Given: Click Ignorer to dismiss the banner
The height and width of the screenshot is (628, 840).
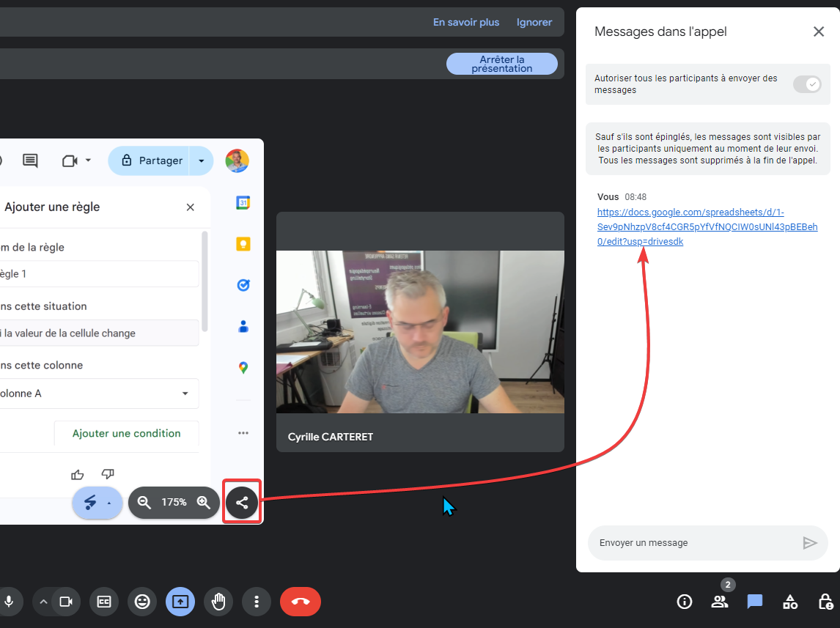Looking at the screenshot, I should (x=534, y=23).
